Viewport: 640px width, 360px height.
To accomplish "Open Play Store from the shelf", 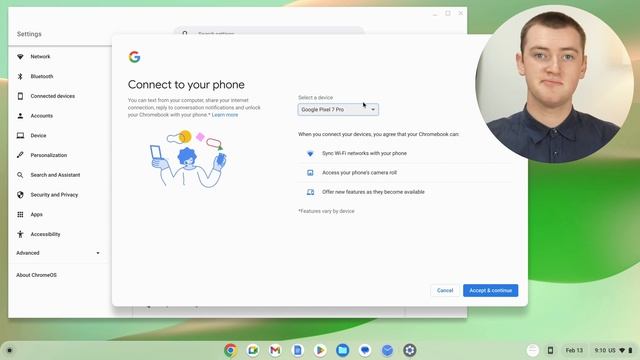I will (x=320, y=350).
